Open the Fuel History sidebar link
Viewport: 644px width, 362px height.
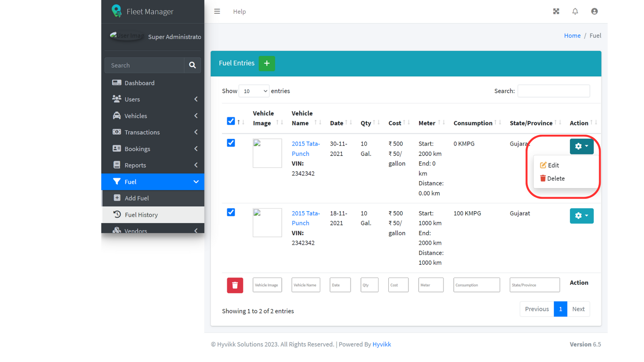point(141,215)
